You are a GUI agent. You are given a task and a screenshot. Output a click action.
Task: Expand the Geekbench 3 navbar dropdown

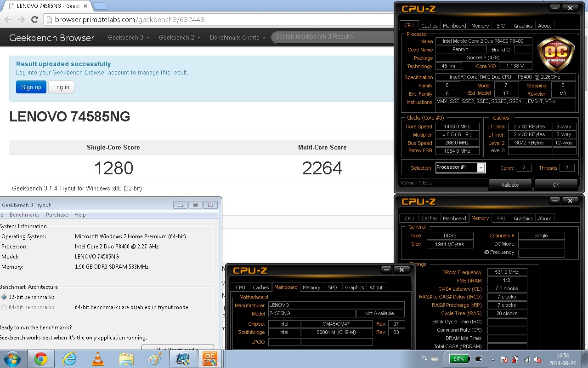[x=129, y=37]
